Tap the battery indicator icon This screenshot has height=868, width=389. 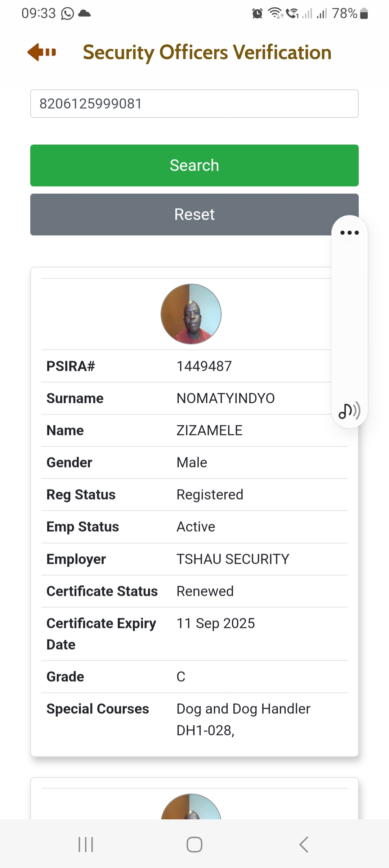[x=364, y=14]
